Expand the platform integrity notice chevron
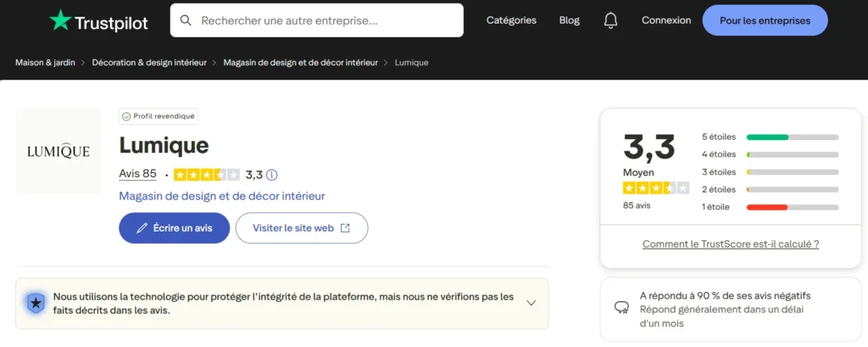The image size is (868, 347). click(x=531, y=303)
